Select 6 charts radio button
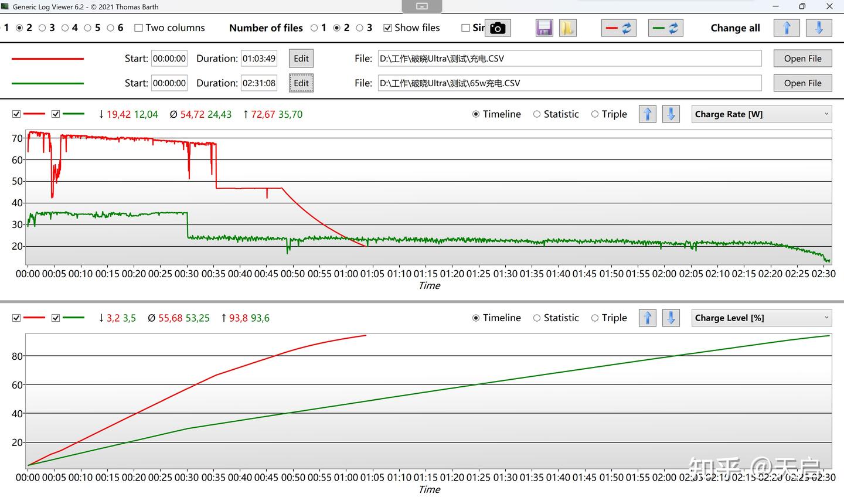The height and width of the screenshot is (504, 844). [111, 28]
